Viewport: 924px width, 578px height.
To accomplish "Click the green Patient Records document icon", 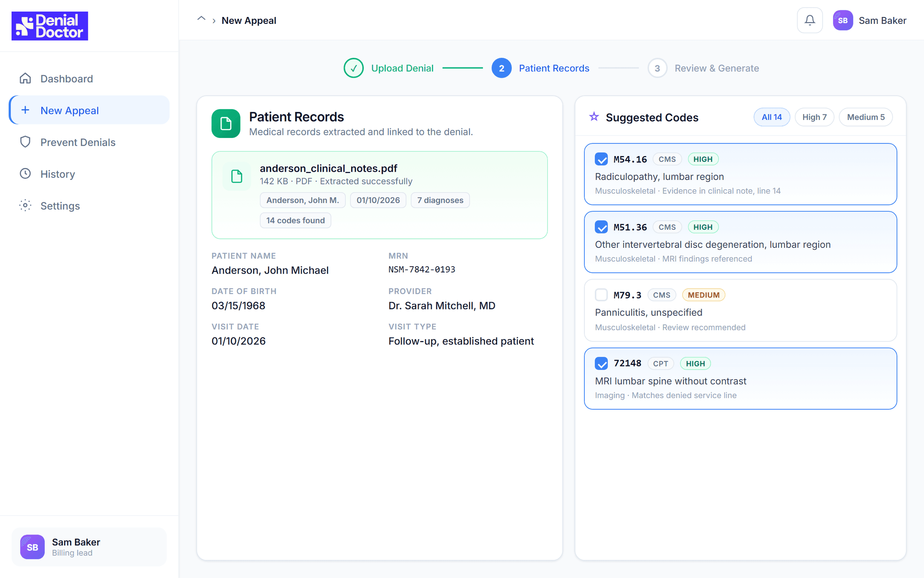I will (226, 123).
